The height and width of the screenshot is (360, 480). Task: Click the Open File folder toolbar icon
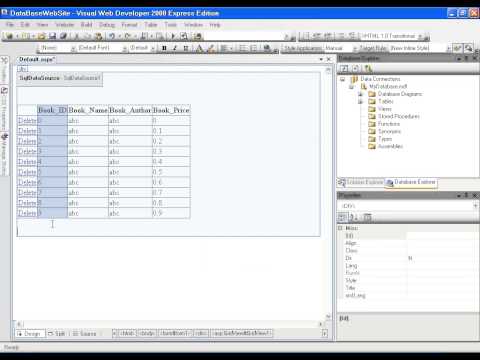tap(41, 36)
